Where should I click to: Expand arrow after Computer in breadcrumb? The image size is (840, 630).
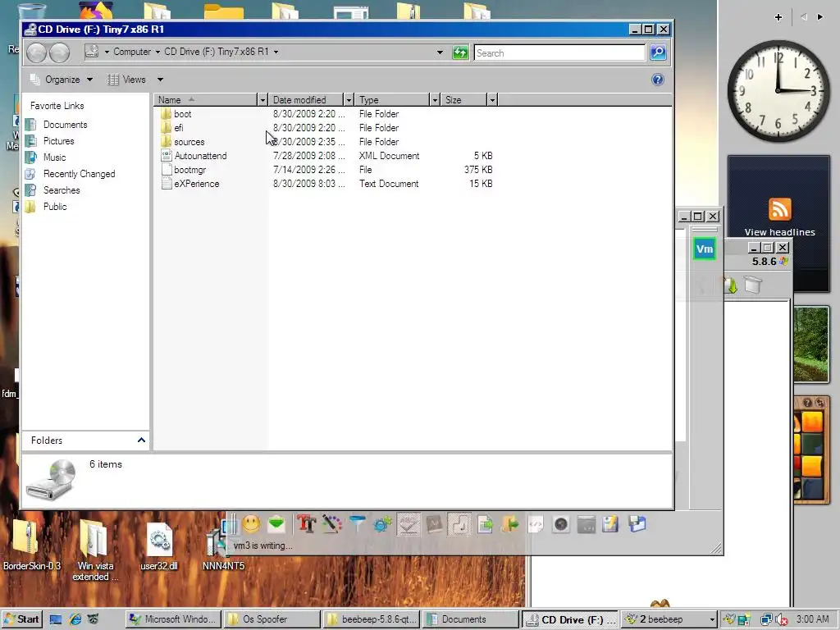(157, 52)
